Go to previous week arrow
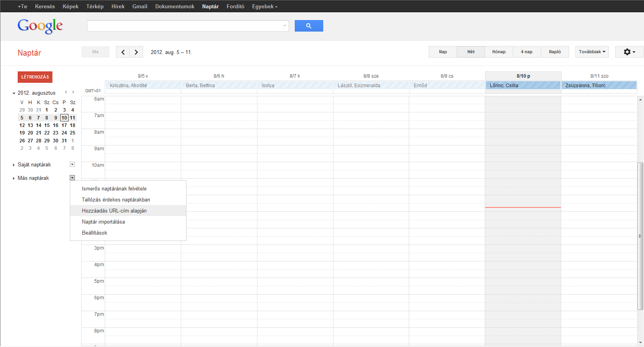Image resolution: width=644 pixels, height=347 pixels. point(123,52)
